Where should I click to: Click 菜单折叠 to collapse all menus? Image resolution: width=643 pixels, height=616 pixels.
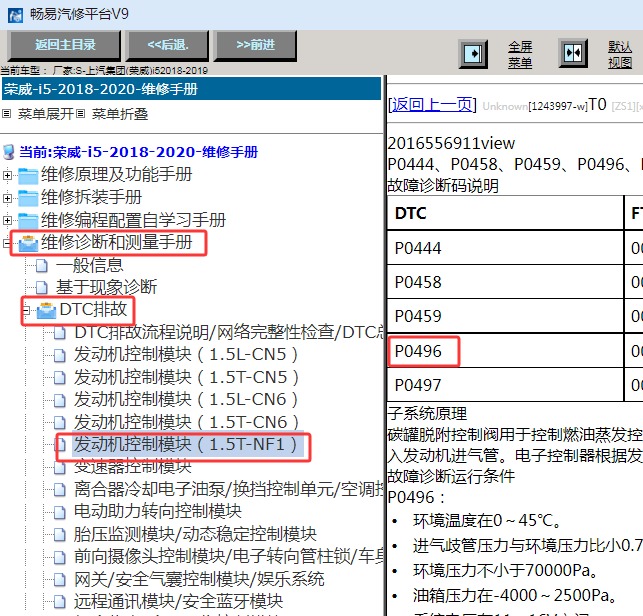120,114
